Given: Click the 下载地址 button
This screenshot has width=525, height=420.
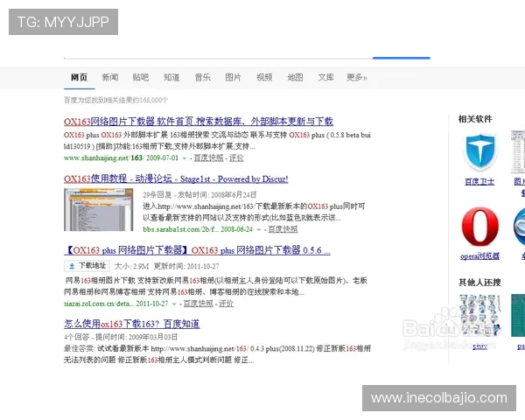Looking at the screenshot, I should 87,266.
